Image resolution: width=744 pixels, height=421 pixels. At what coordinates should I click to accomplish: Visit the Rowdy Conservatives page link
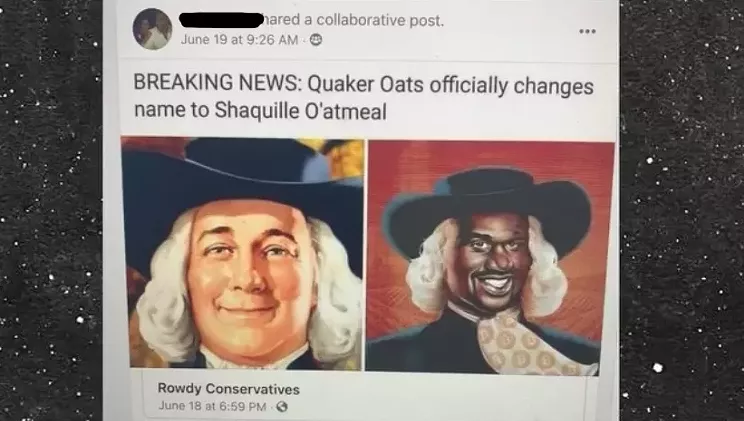[228, 389]
